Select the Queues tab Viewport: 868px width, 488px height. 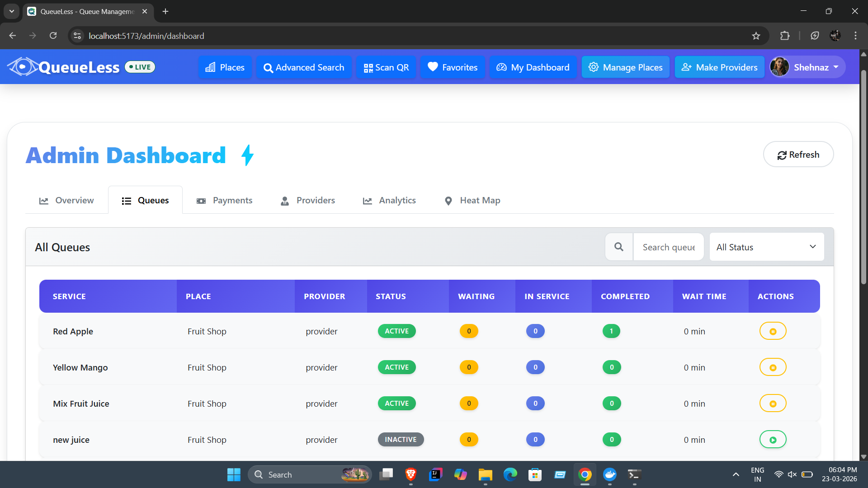(x=145, y=200)
